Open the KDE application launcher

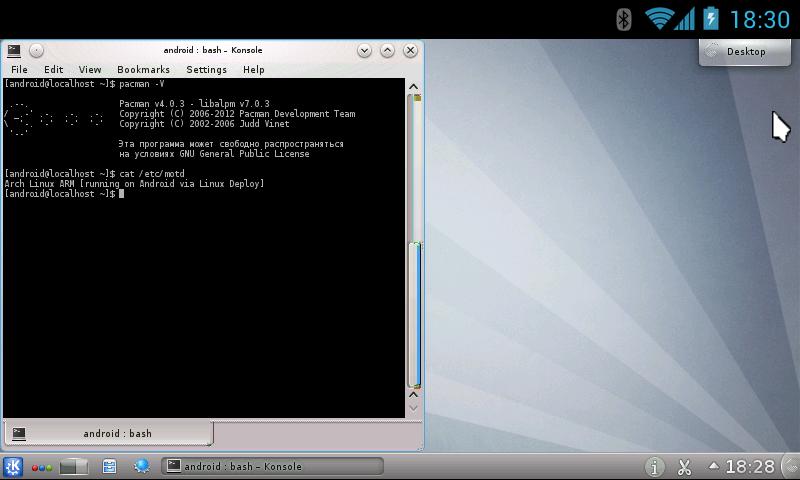click(x=14, y=466)
